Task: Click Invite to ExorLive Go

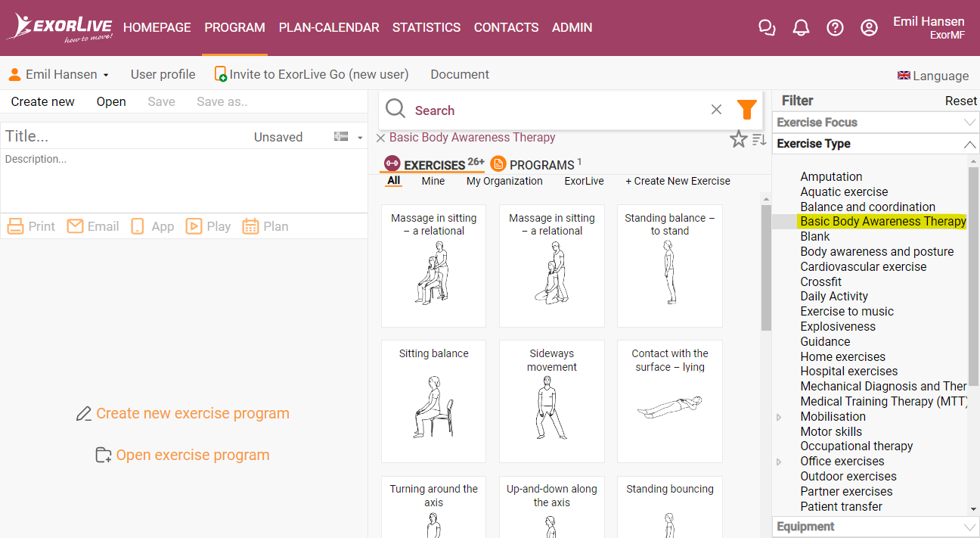Action: 312,74
